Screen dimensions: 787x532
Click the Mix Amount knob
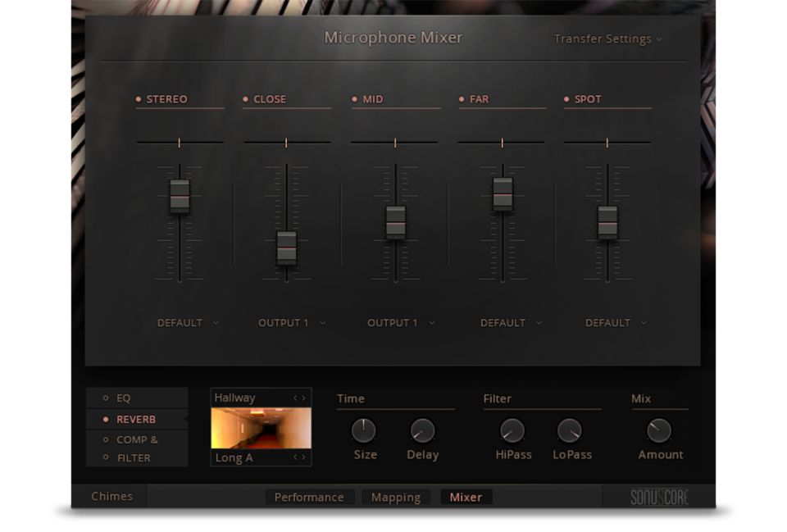[x=659, y=430]
